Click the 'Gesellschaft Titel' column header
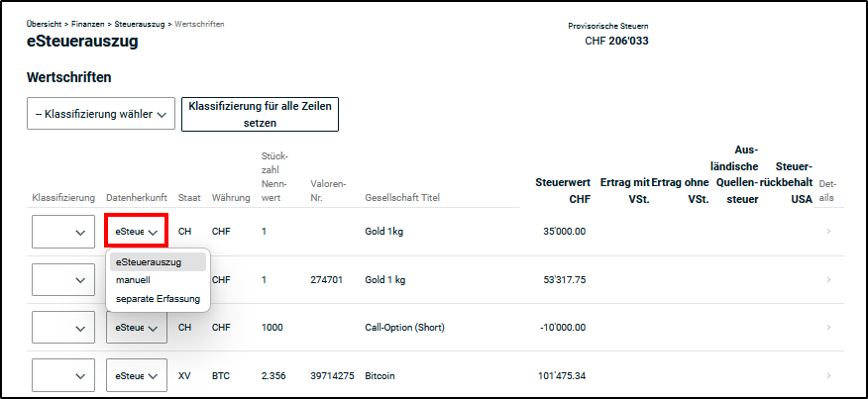The image size is (868, 399). (x=401, y=199)
